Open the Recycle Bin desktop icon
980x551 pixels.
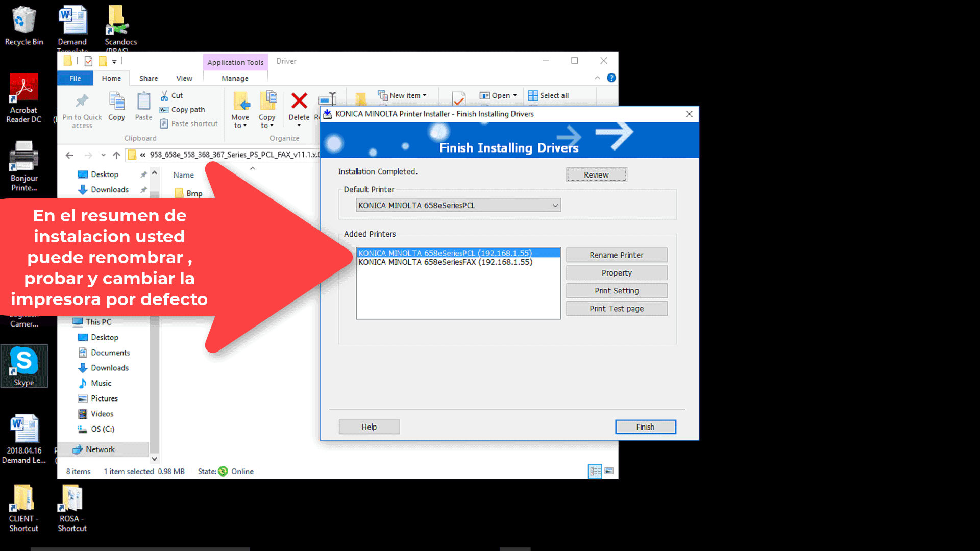pos(23,26)
